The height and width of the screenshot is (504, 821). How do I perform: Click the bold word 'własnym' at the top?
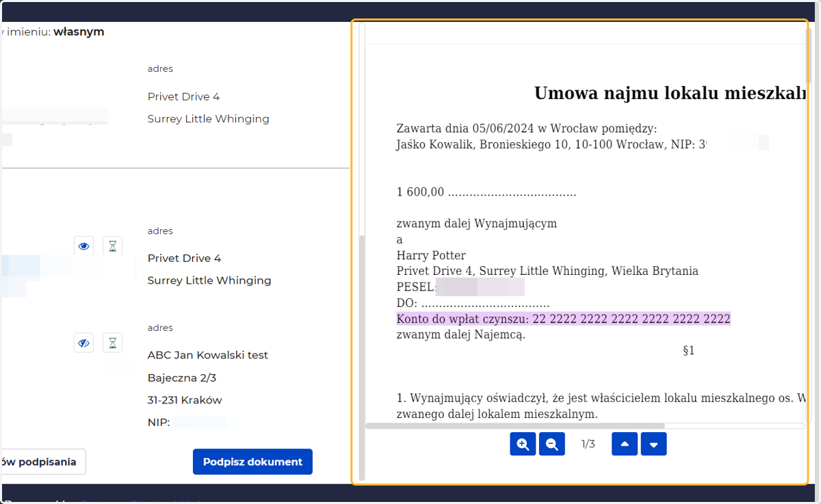tap(79, 31)
